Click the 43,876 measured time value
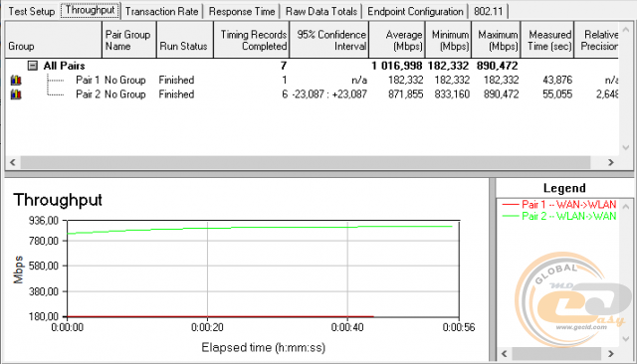Image resolution: width=637 pixels, height=364 pixels. (x=557, y=80)
